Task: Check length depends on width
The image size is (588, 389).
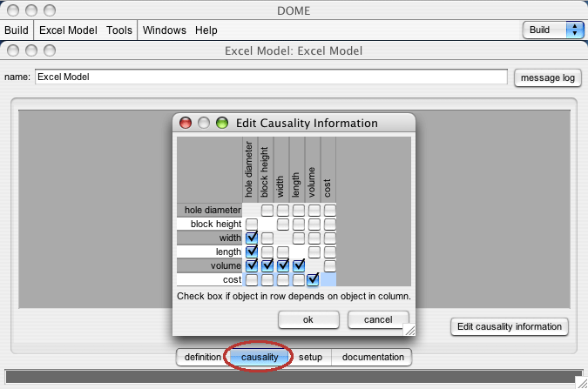Action: pos(283,252)
